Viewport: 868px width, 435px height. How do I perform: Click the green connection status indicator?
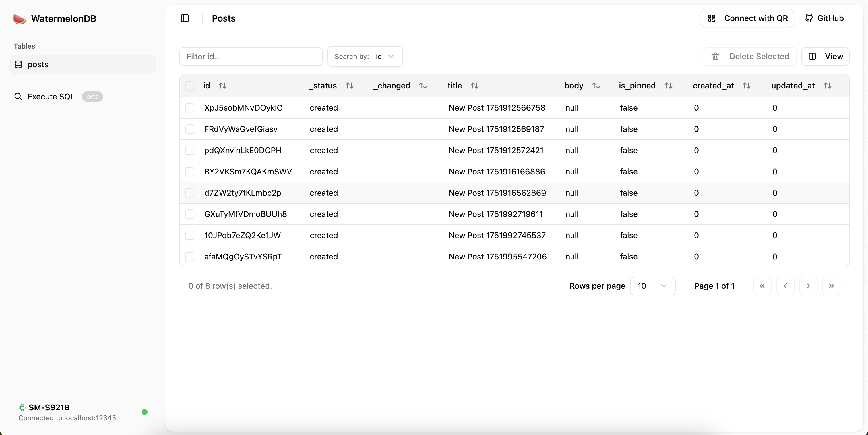tap(145, 412)
